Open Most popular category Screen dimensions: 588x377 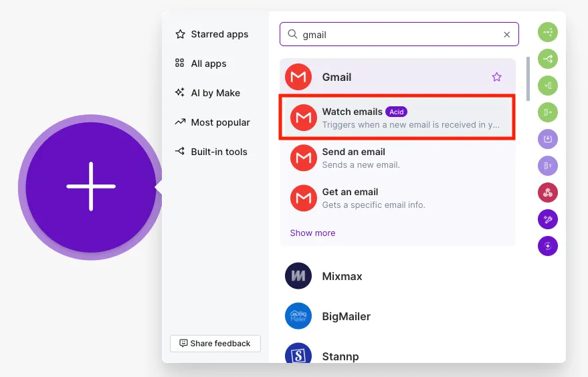point(213,122)
